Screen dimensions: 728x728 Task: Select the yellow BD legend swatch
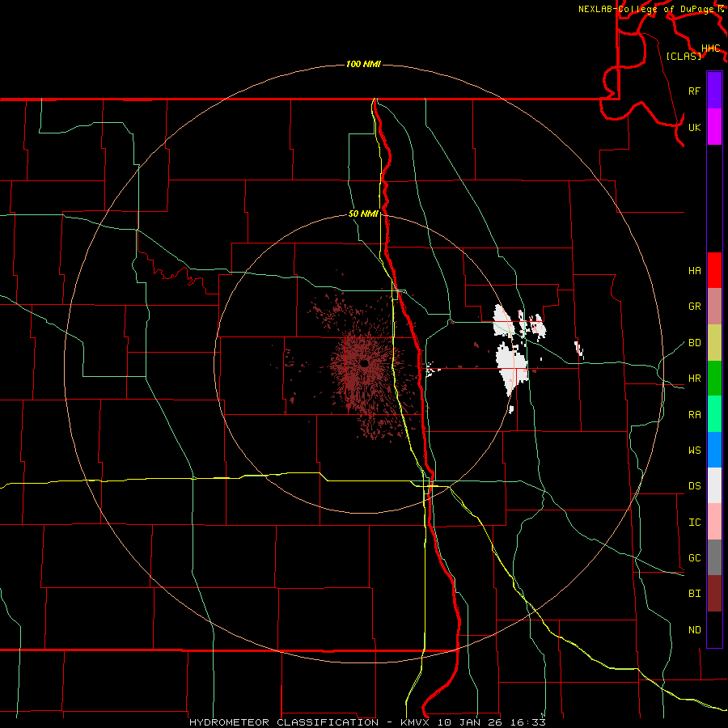tap(714, 342)
